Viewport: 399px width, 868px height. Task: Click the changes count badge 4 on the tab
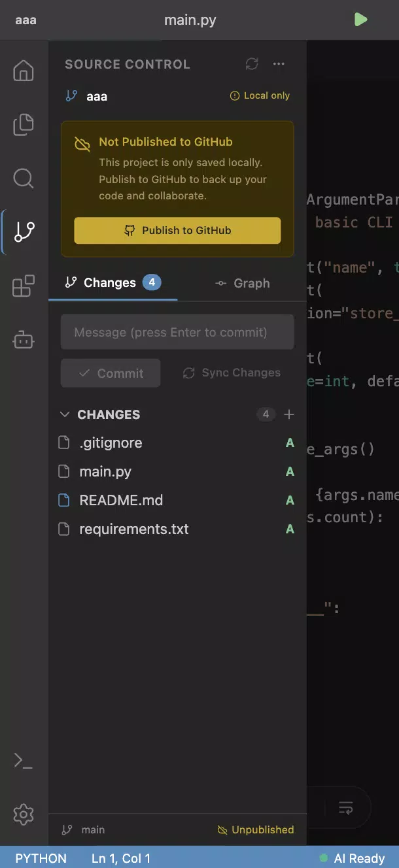coord(152,282)
